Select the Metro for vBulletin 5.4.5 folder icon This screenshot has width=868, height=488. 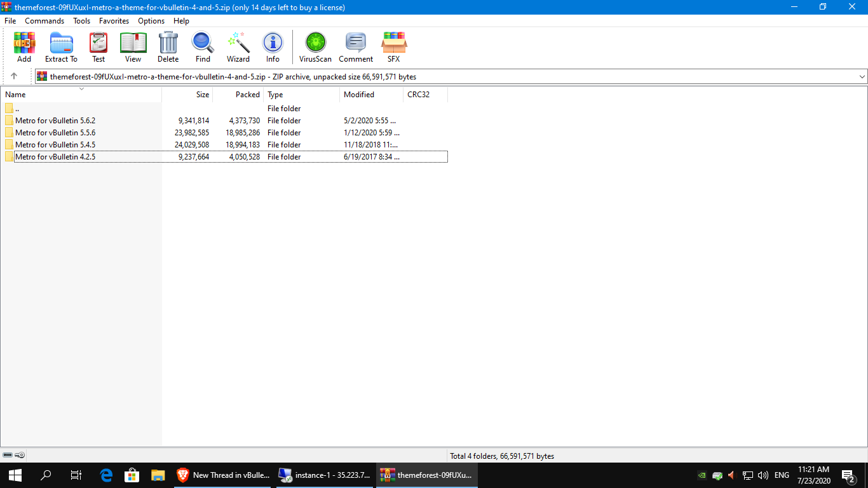tap(9, 145)
